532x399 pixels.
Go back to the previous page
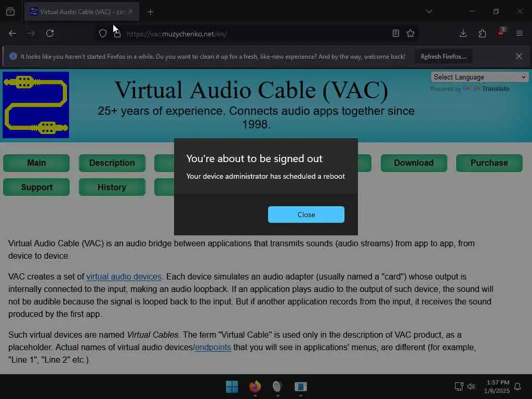click(12, 33)
